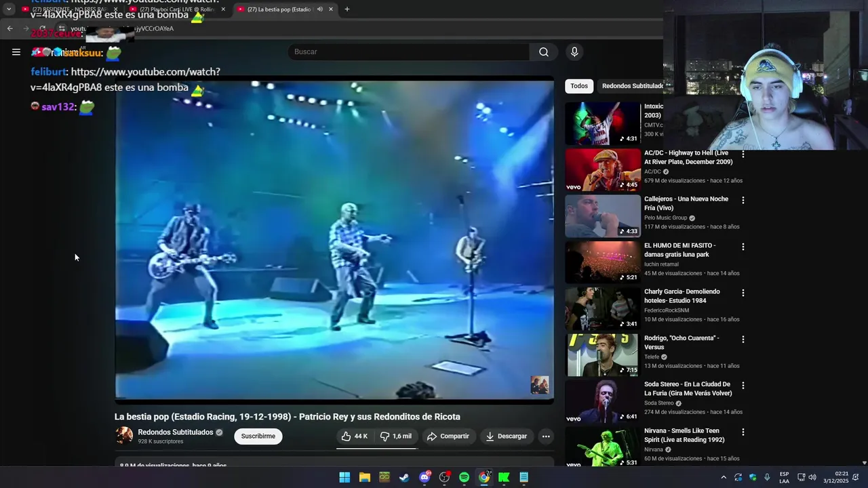The height and width of the screenshot is (488, 868).
Task: Share the video with Compartir
Action: 448,436
